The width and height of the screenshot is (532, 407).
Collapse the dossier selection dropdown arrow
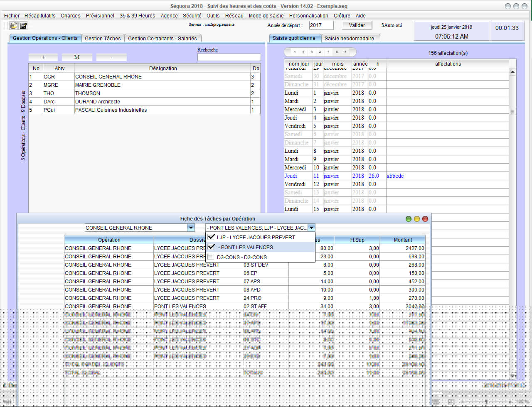pos(311,228)
